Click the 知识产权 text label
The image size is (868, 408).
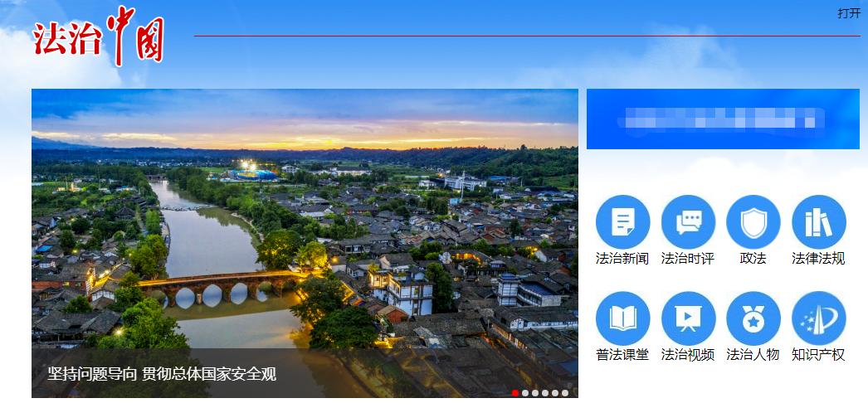(x=819, y=354)
